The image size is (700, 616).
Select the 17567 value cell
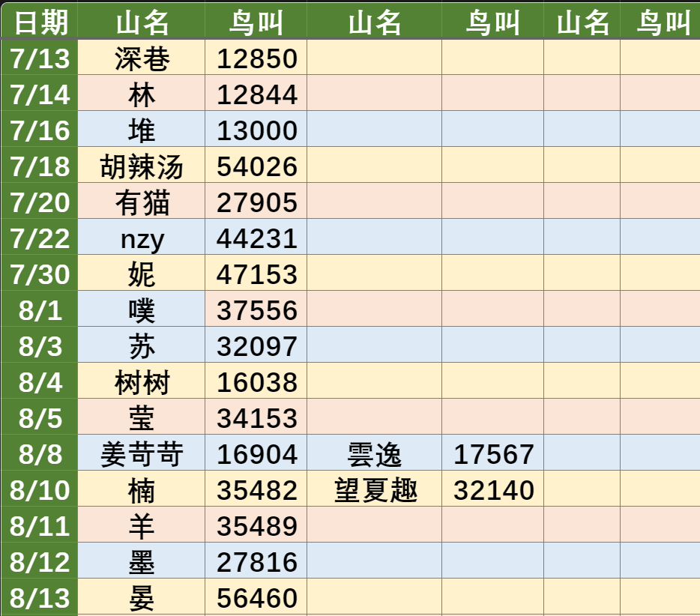click(x=493, y=453)
